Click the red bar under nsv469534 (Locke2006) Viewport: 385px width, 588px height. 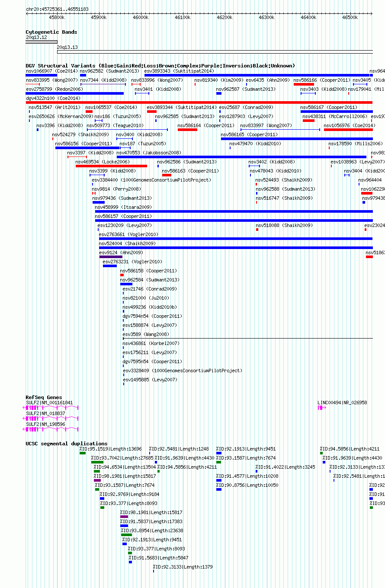tap(111, 166)
